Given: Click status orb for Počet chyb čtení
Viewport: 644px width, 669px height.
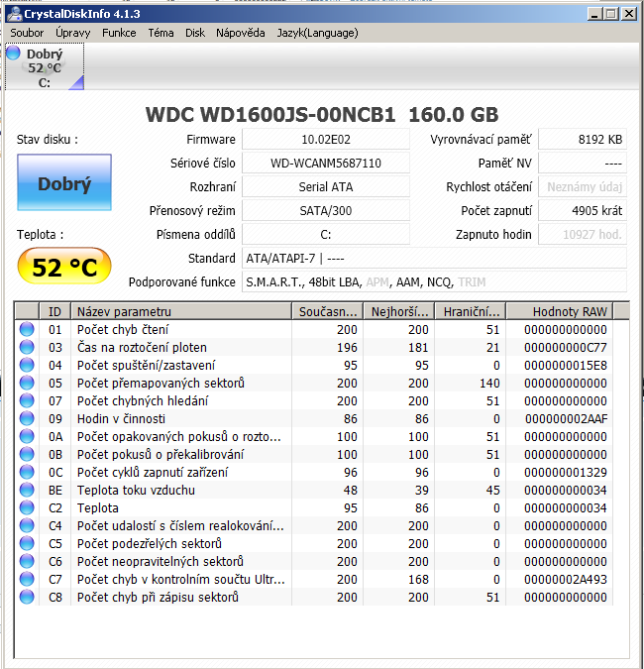Looking at the screenshot, I should pos(27,329).
